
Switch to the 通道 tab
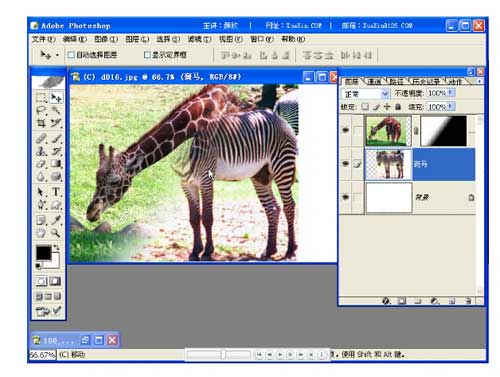click(374, 81)
